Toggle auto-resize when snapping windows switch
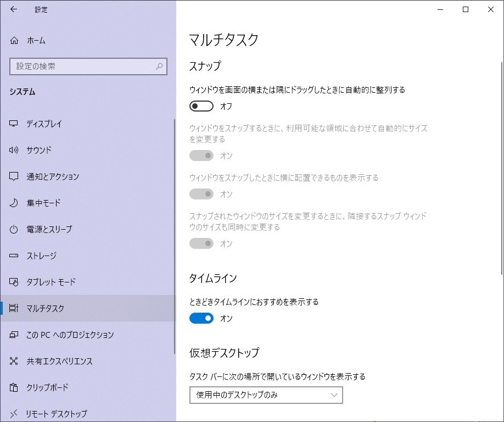 pyautogui.click(x=201, y=156)
